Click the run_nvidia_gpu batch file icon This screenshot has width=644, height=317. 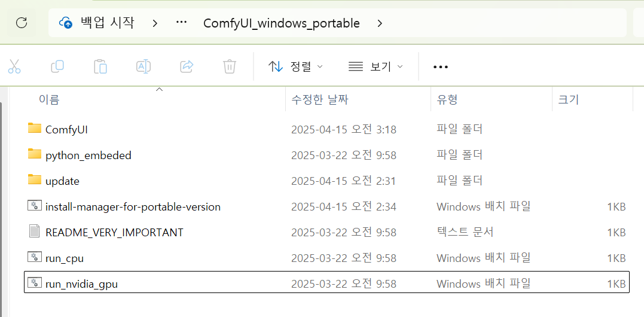[35, 282]
